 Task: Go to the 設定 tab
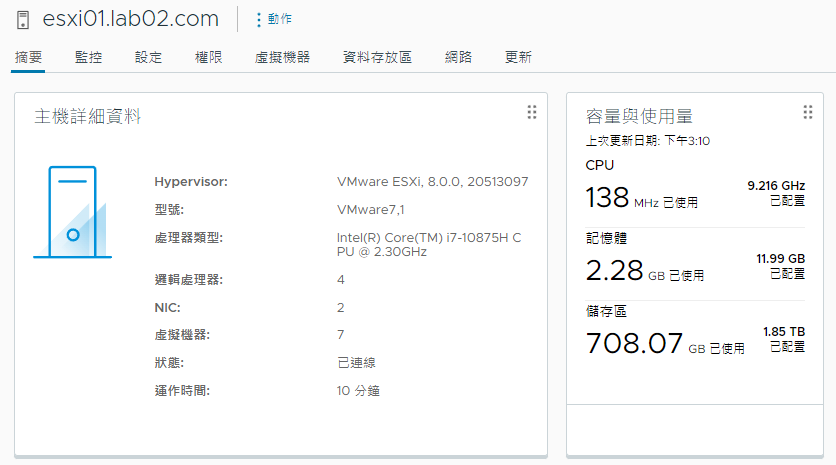tap(148, 57)
